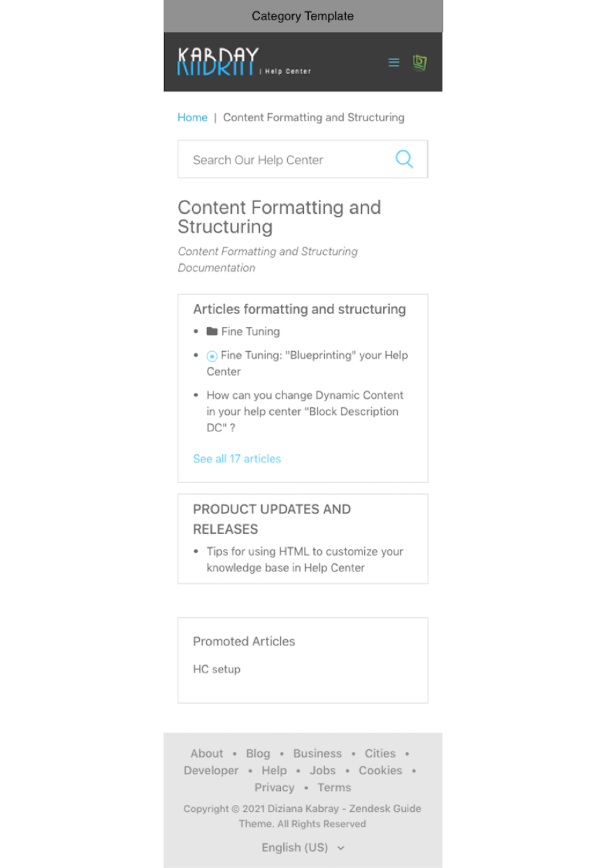The width and height of the screenshot is (597, 868).
Task: Click the Fine Tuning folder icon
Action: [212, 331]
